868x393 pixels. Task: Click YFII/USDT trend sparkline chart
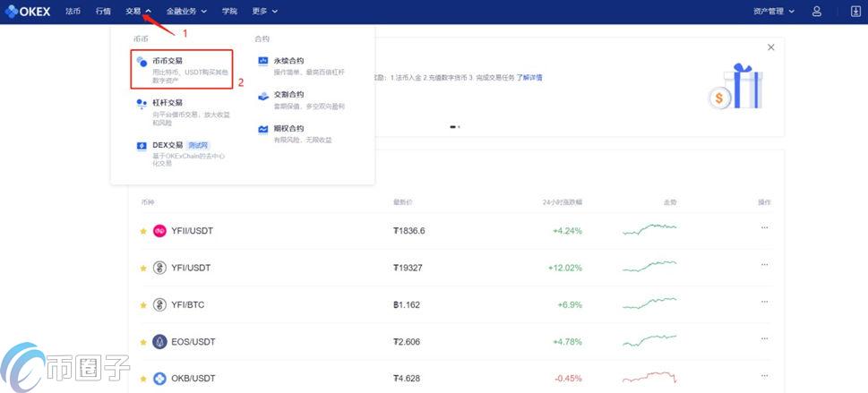(649, 229)
